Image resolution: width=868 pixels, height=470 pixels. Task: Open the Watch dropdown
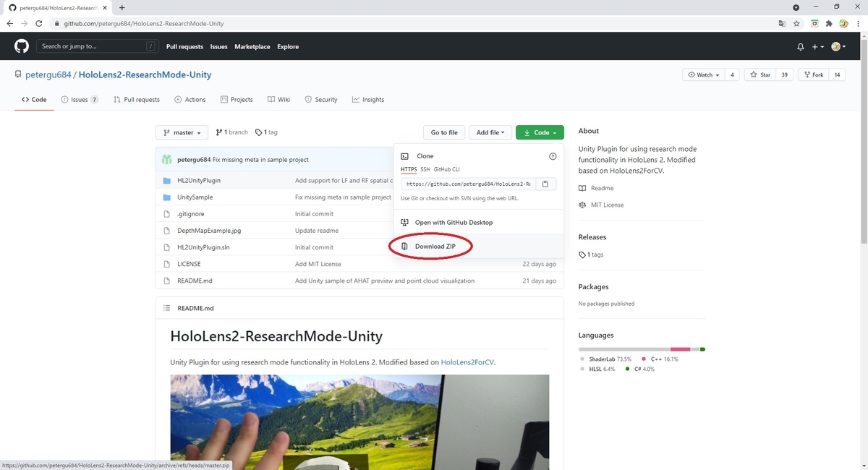[x=704, y=74]
